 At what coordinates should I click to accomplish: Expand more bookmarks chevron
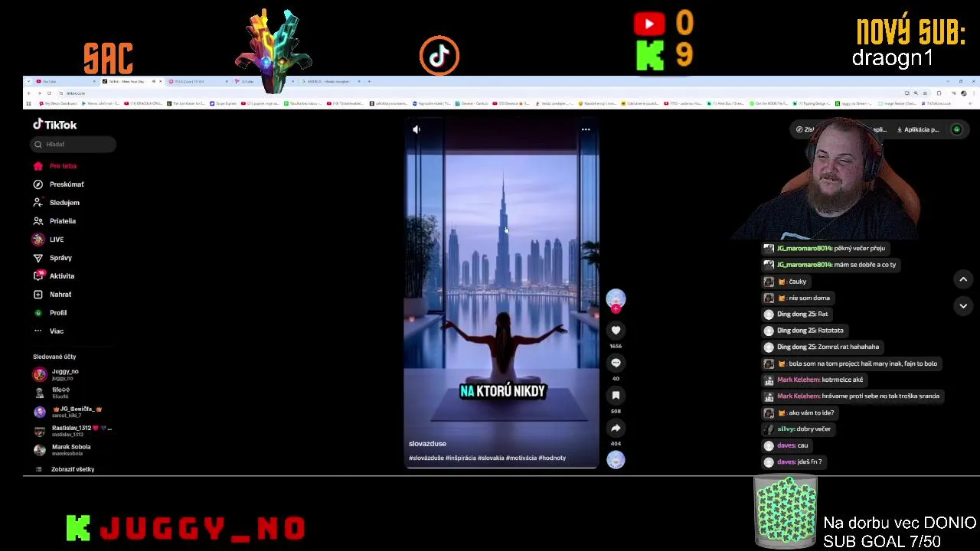970,103
